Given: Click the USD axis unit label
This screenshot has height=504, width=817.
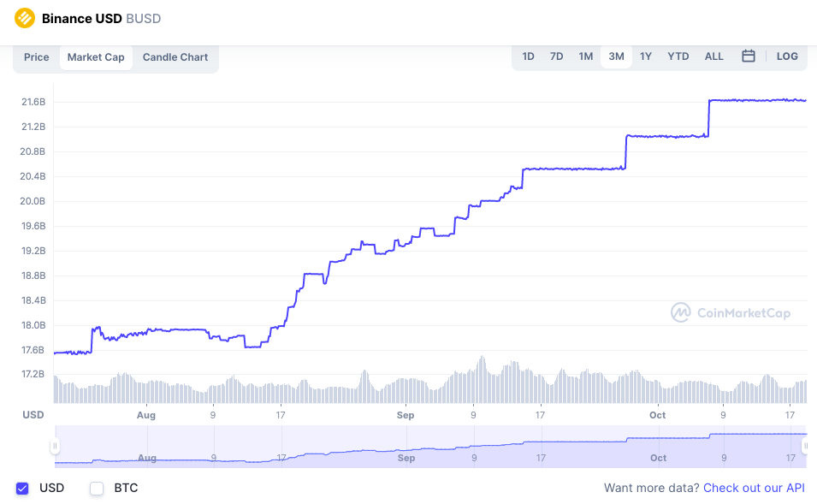Looking at the screenshot, I should [x=33, y=415].
